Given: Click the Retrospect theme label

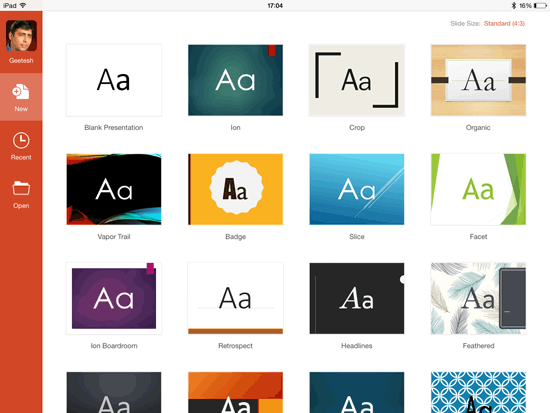Looking at the screenshot, I should point(235,346).
